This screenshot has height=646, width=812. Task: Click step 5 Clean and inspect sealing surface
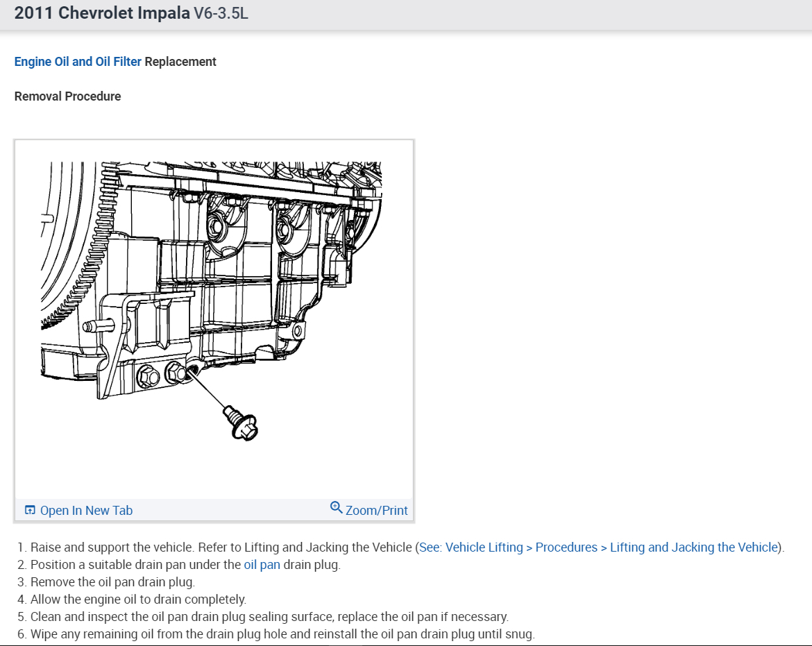click(x=263, y=616)
